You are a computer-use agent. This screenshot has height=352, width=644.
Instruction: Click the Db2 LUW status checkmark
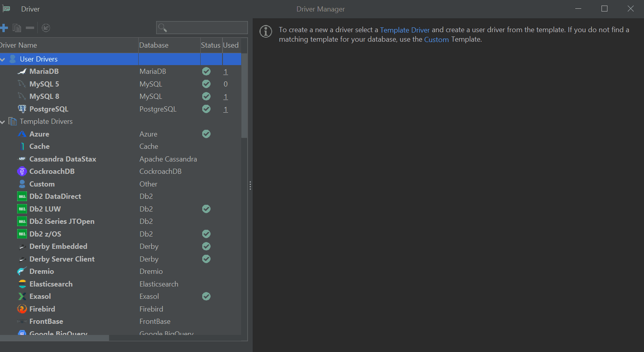(x=206, y=209)
